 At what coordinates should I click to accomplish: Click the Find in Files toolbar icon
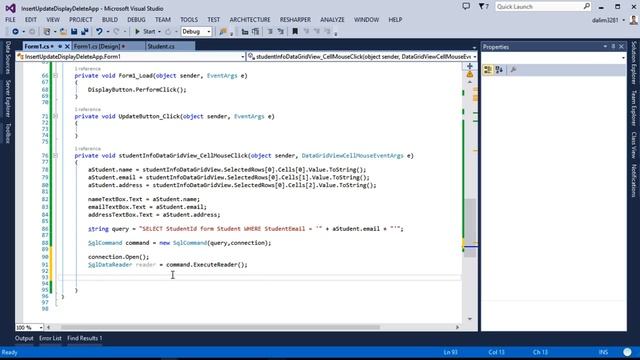(223, 31)
